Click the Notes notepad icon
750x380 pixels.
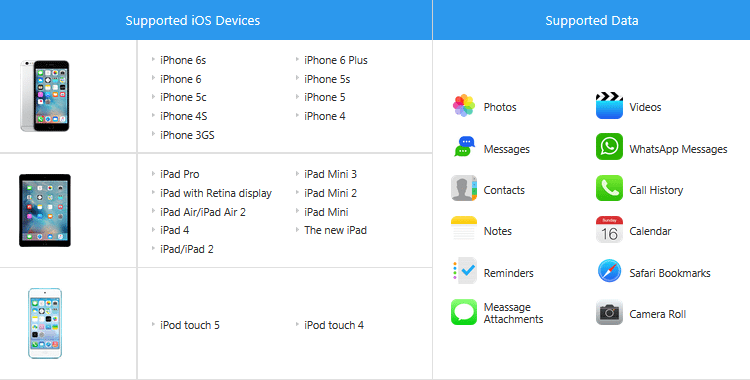tap(463, 229)
